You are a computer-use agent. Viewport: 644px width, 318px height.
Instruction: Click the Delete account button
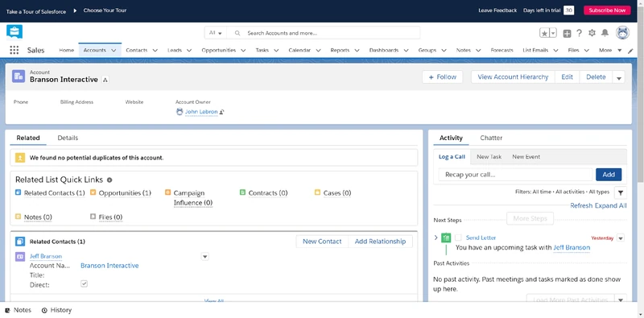pos(596,76)
